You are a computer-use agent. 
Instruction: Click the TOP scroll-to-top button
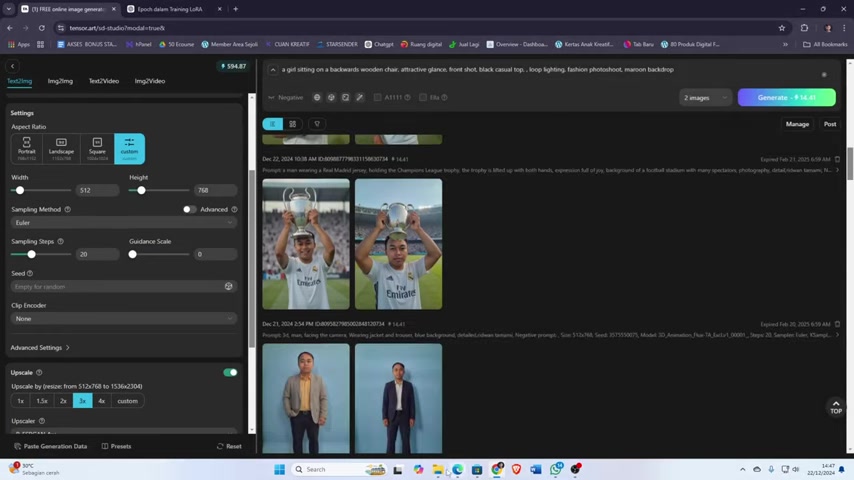[x=836, y=407]
